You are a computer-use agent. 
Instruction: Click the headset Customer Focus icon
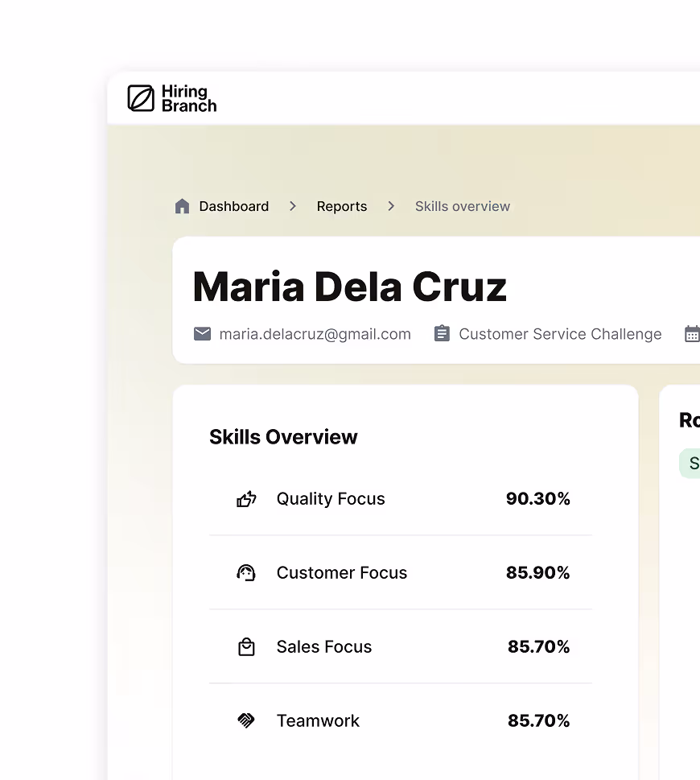246,572
